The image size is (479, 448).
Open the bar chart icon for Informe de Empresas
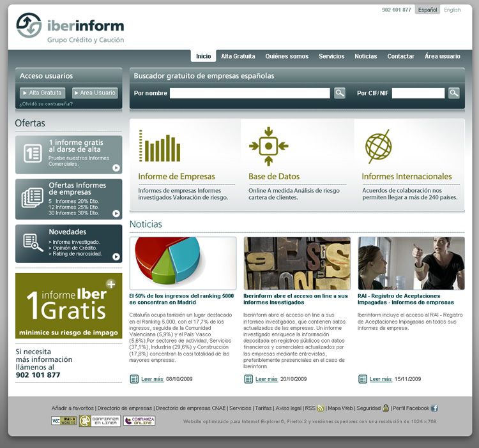160,146
